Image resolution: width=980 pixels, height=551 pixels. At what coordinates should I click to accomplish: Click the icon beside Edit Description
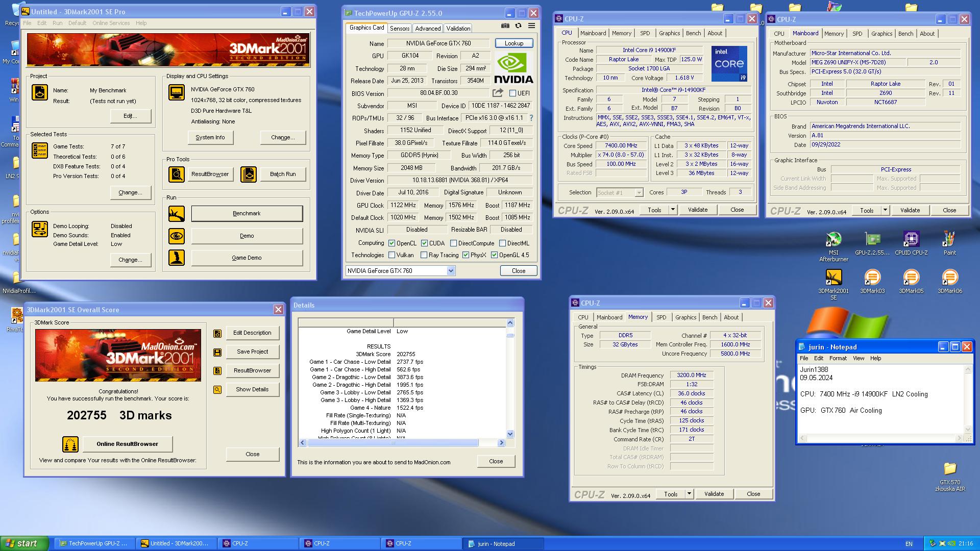pyautogui.click(x=217, y=333)
